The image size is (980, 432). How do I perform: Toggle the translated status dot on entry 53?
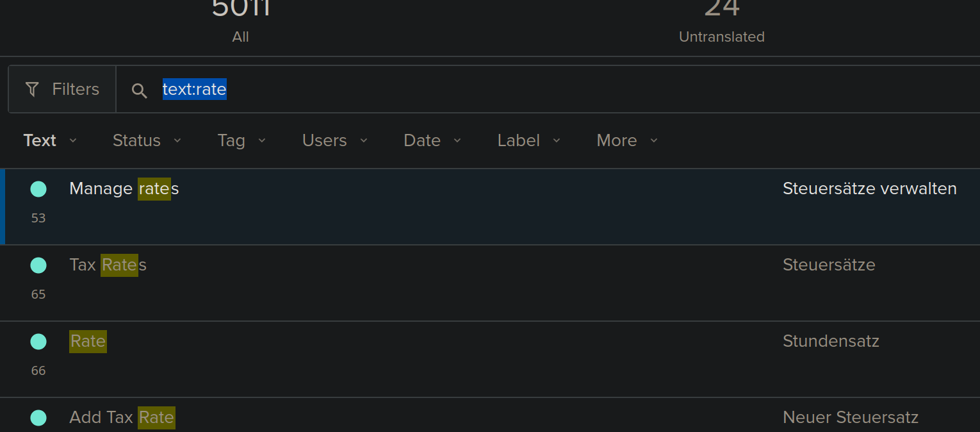pyautogui.click(x=38, y=189)
